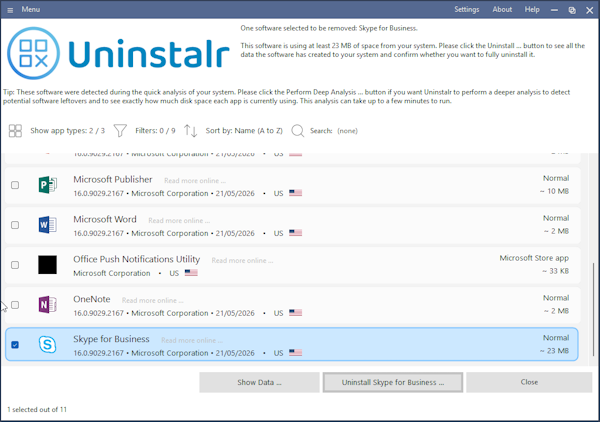This screenshot has width=600, height=422.
Task: Open Show app types: 2 / 3 selector
Action: point(67,131)
